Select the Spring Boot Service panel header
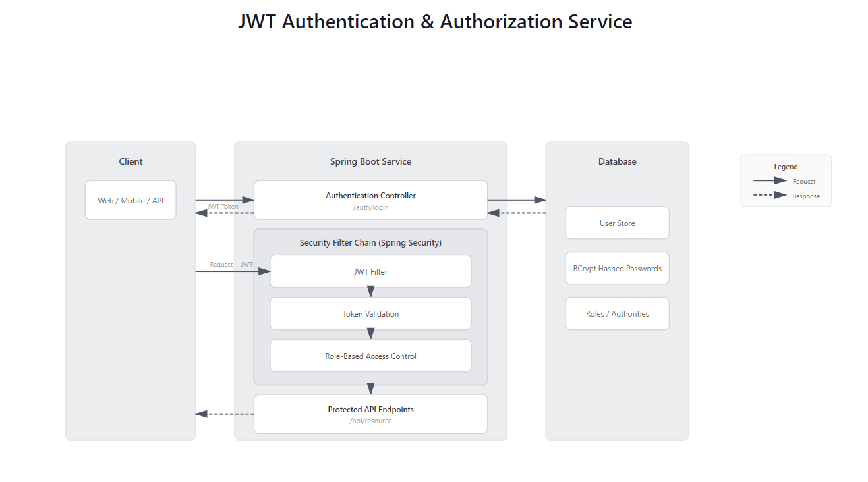868x482 pixels. (x=370, y=161)
